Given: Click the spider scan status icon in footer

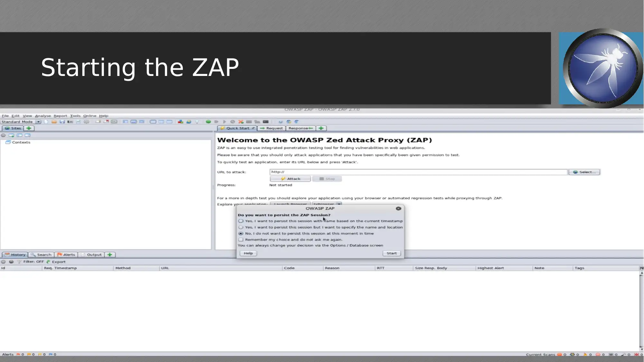Looking at the screenshot, I should 611,354.
